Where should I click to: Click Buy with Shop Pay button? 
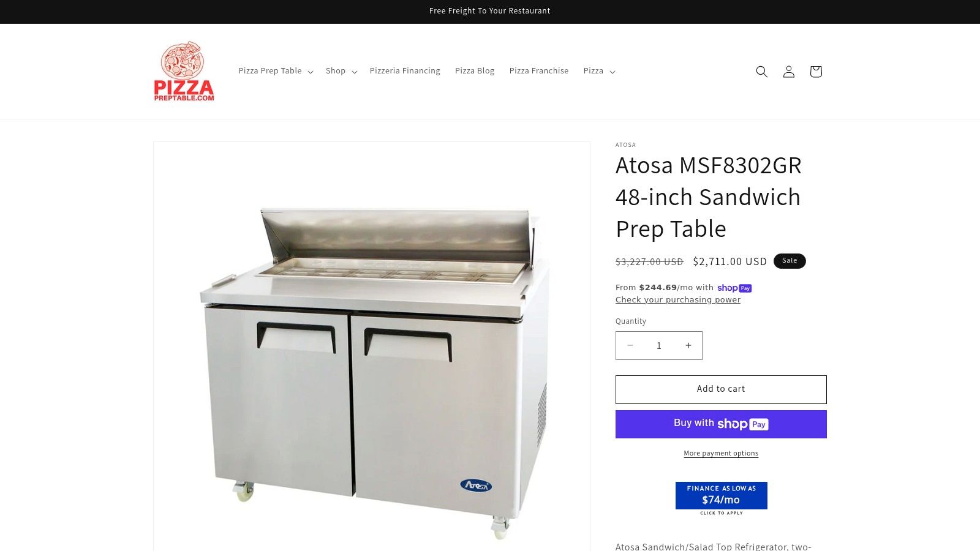click(x=721, y=424)
